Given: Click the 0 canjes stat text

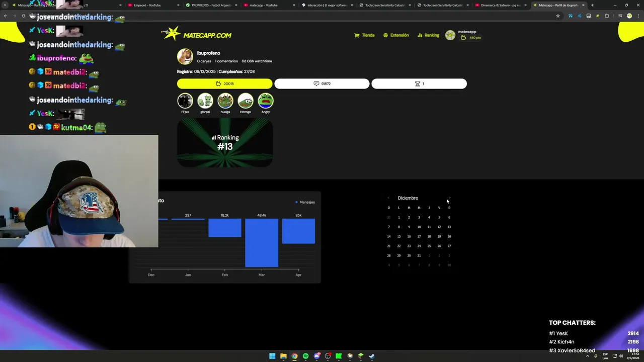Looking at the screenshot, I should pyautogui.click(x=204, y=61).
